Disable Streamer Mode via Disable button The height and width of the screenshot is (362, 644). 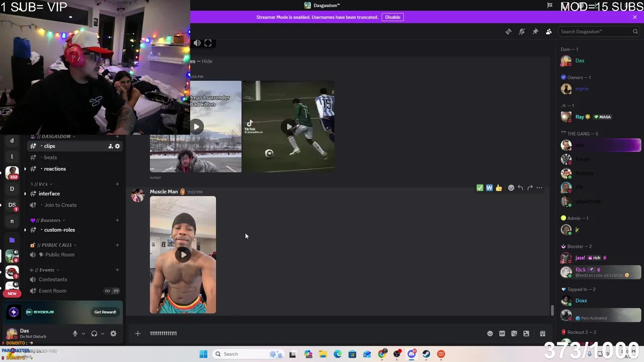click(392, 17)
